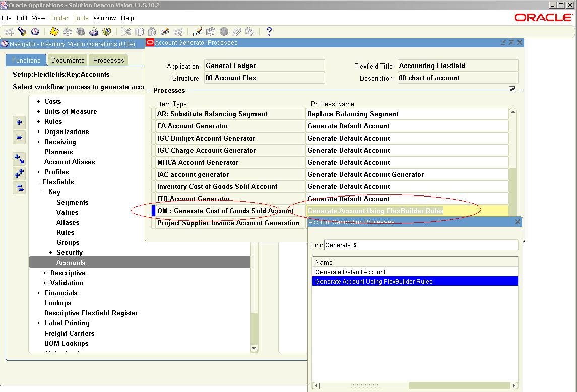577x392 pixels.
Task: Click the Close Form toolbar icon
Action: click(x=107, y=32)
